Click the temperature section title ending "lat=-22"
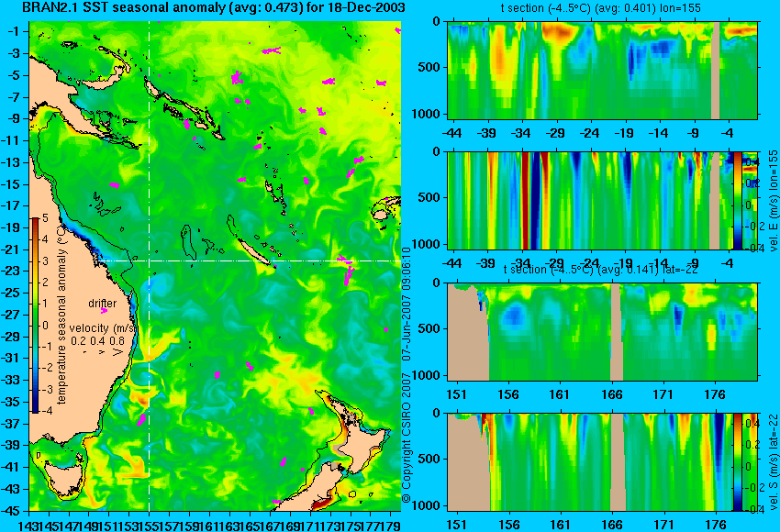Image resolution: width=780 pixels, height=532 pixels. click(600, 270)
